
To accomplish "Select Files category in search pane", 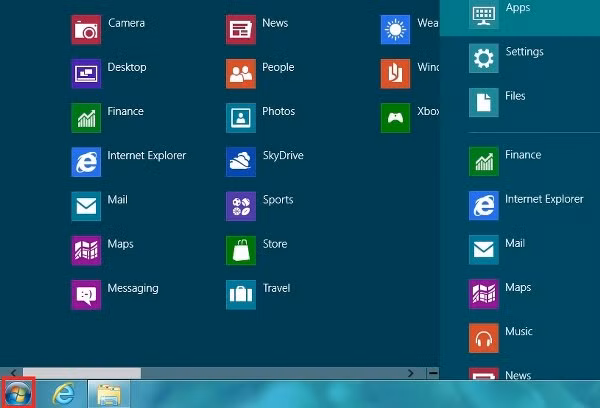I will click(x=484, y=102).
